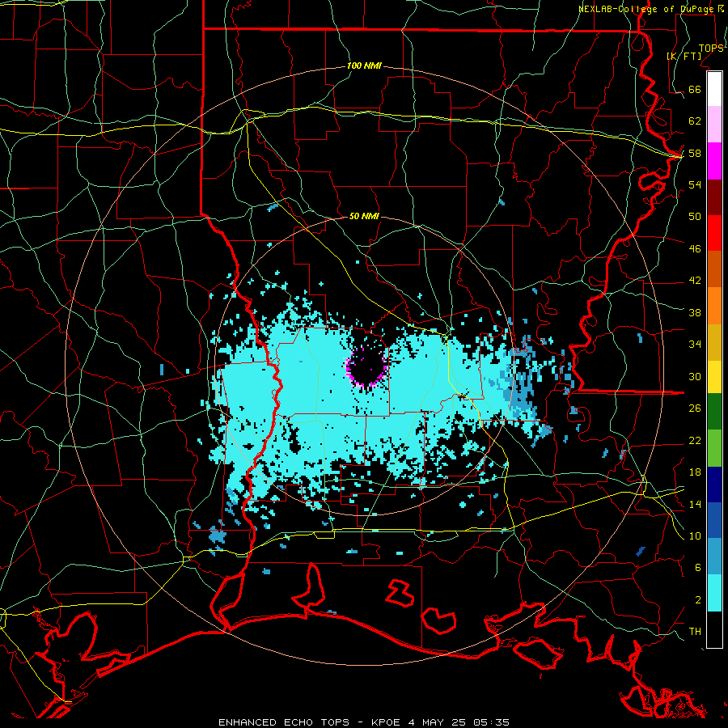Click the TOPS legend heading
This screenshot has height=728, width=728.
[711, 49]
